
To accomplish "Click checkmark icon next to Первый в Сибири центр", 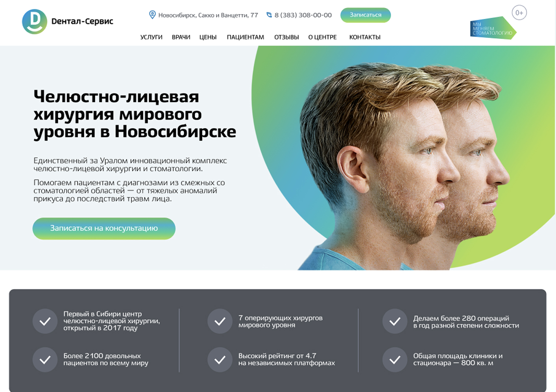I will point(45,321).
